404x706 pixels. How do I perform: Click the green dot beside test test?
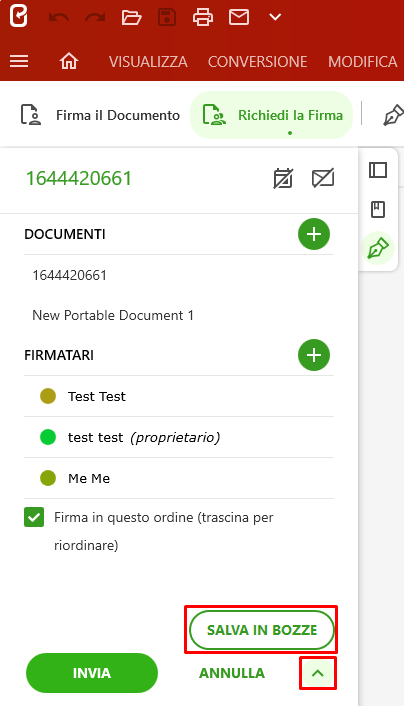[48, 437]
